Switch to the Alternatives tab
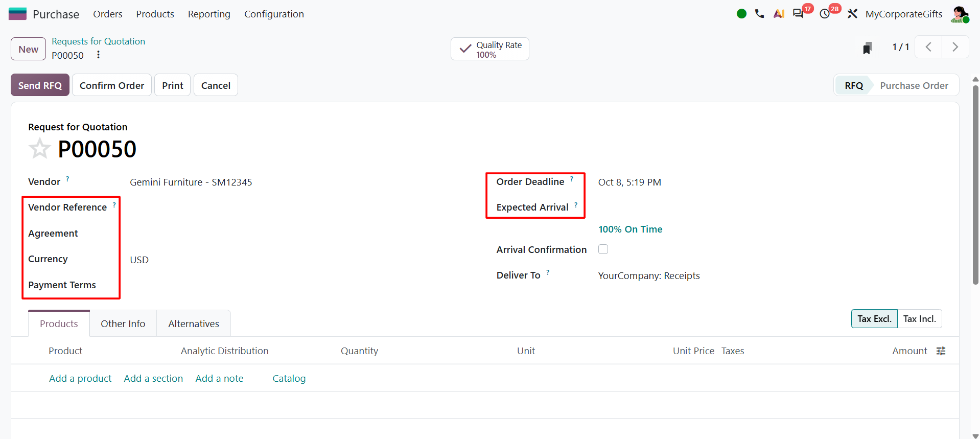The width and height of the screenshot is (980, 439). (x=194, y=324)
